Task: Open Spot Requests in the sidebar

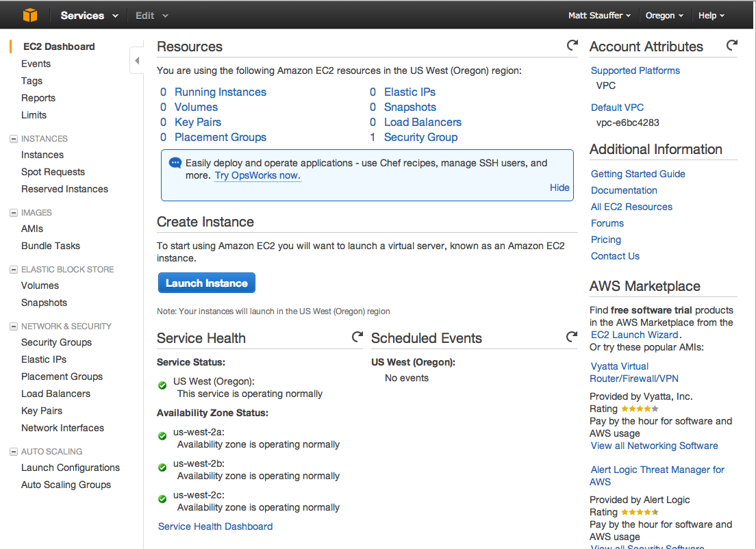Action: [53, 172]
